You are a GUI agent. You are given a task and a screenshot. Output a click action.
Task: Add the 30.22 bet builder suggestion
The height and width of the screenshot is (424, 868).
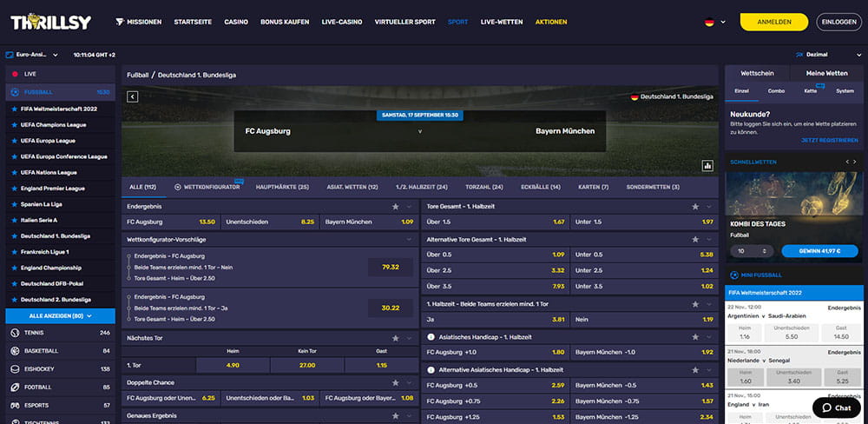pos(391,308)
